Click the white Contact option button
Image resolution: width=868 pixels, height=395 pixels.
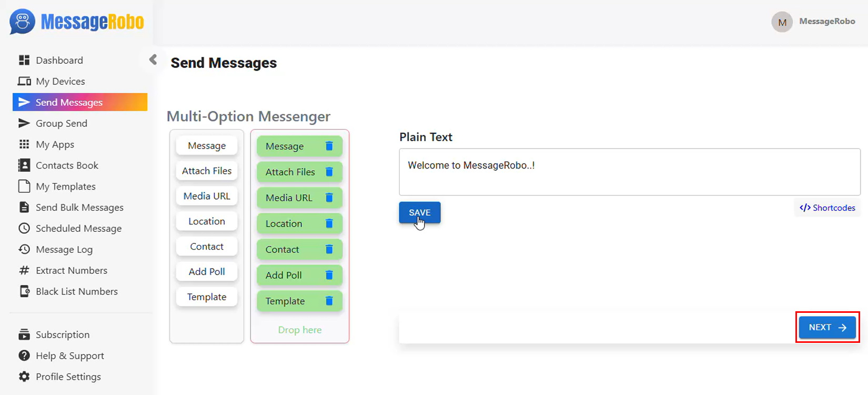pyautogui.click(x=207, y=246)
